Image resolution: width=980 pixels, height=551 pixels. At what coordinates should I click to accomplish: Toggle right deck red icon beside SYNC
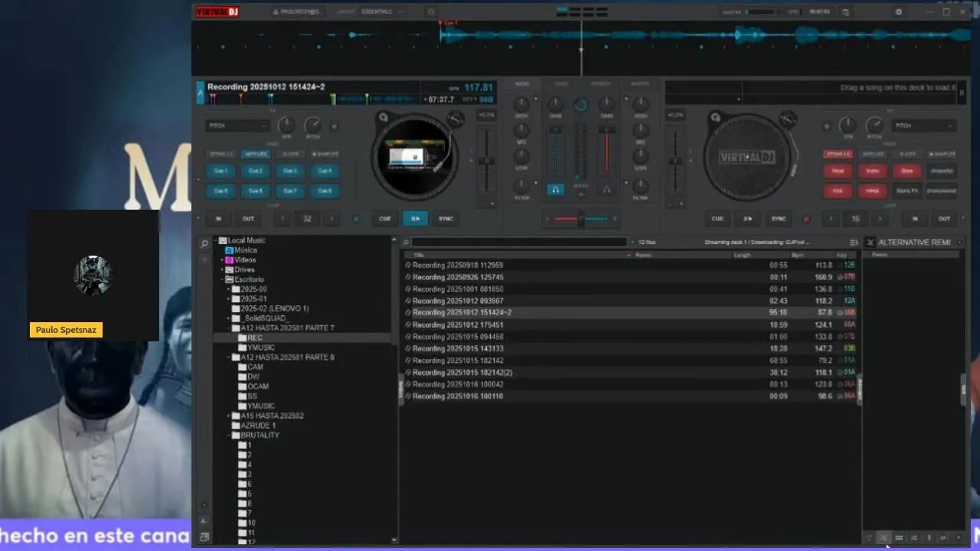806,219
